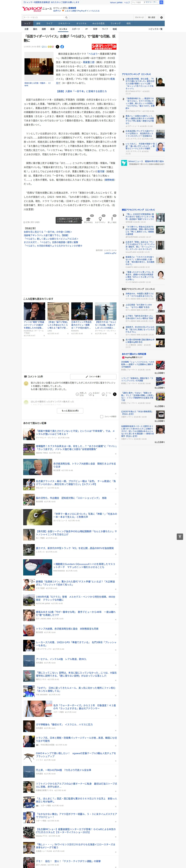Open the article's main photo thumbnail
Image resolution: width=186 pixels, height=868 pixels.
(39, 66)
